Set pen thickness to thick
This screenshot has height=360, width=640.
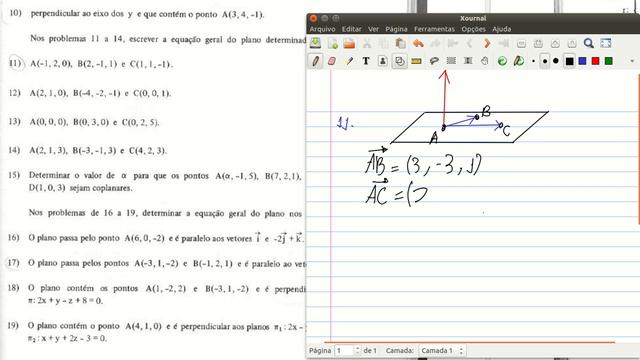(x=556, y=61)
